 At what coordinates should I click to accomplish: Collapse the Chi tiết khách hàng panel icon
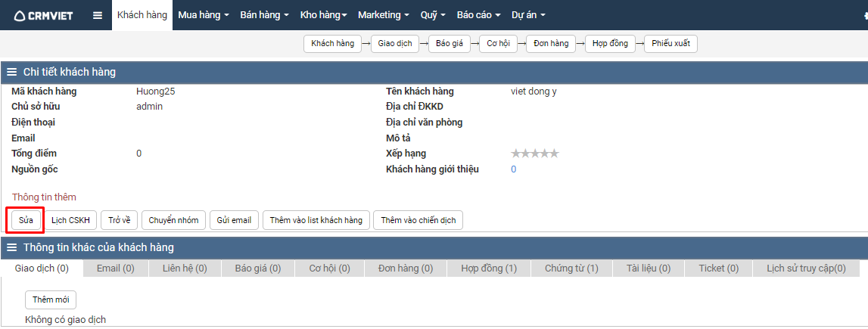pos(12,72)
